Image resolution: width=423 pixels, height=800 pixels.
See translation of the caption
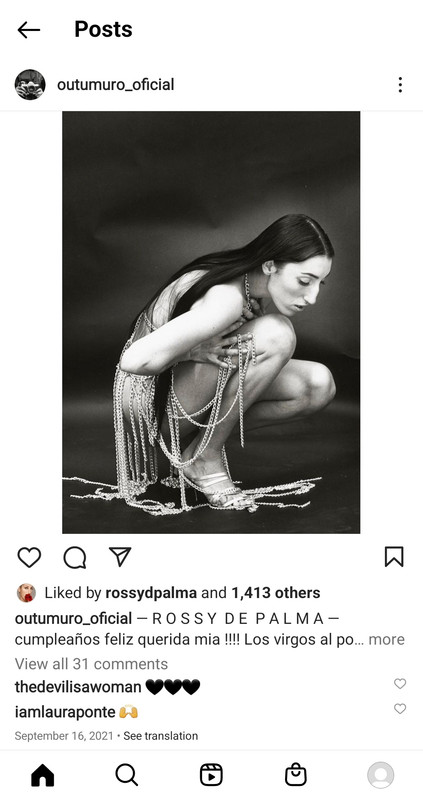pos(161,736)
